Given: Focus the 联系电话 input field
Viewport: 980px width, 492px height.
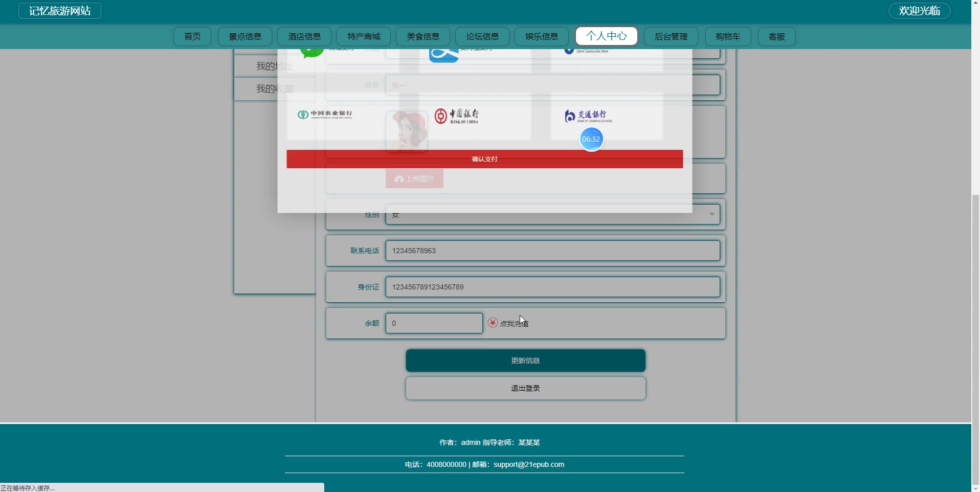Looking at the screenshot, I should click(x=552, y=251).
